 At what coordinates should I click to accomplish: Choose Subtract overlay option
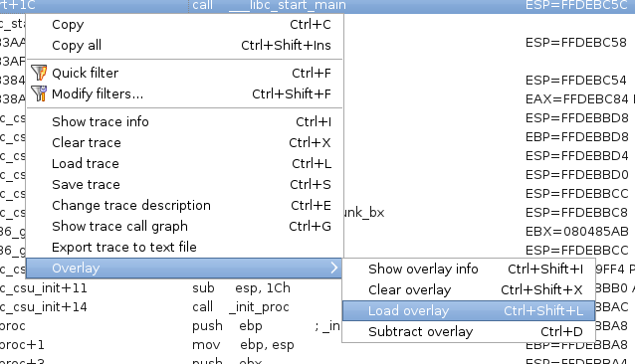469,331
